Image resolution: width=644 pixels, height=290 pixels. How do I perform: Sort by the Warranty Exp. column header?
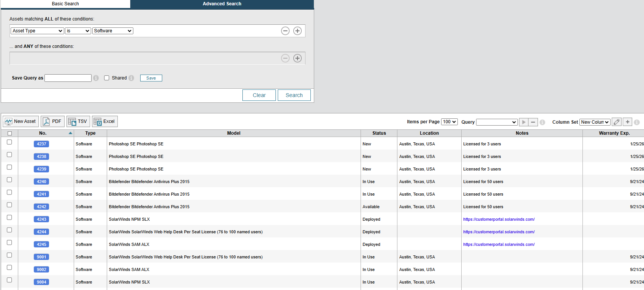click(x=614, y=133)
